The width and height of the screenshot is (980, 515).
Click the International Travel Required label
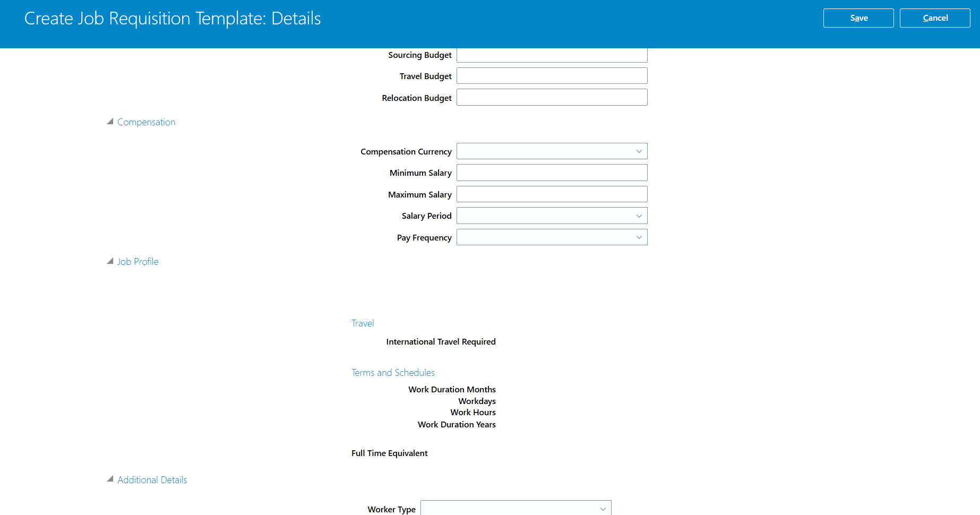click(x=441, y=342)
